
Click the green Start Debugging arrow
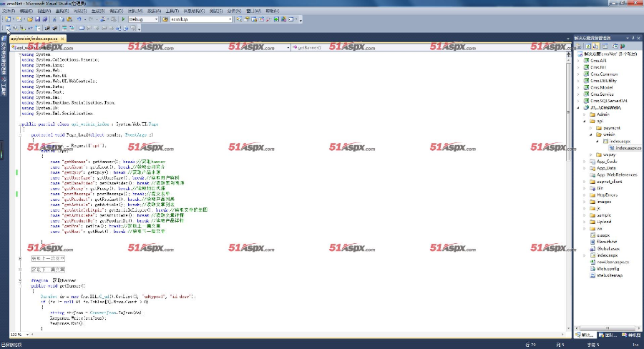[123, 19]
